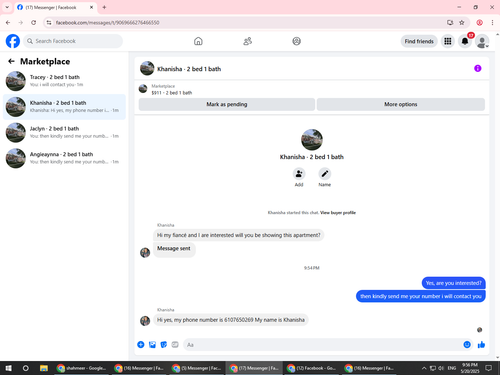The height and width of the screenshot is (375, 500).
Task: Open the tab search dropdown arrow
Action: pos(7,7)
